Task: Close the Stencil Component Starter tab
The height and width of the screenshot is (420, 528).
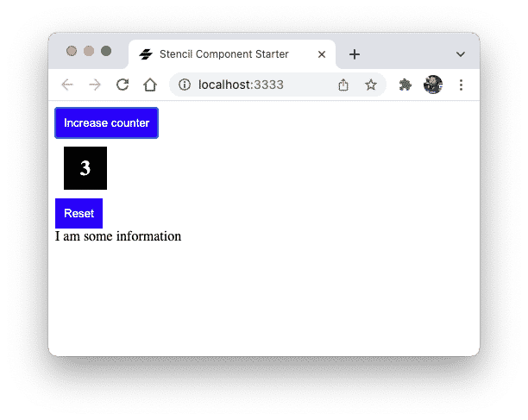Action: (322, 54)
